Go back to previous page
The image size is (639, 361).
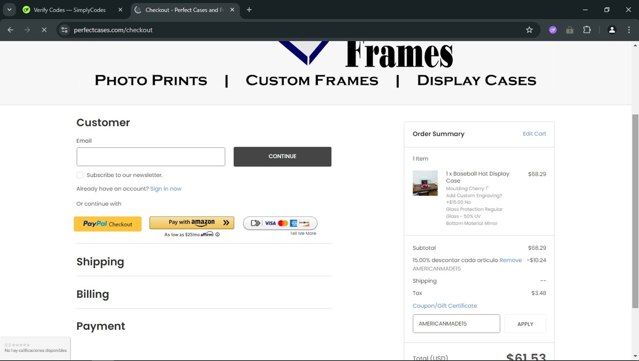11,30
